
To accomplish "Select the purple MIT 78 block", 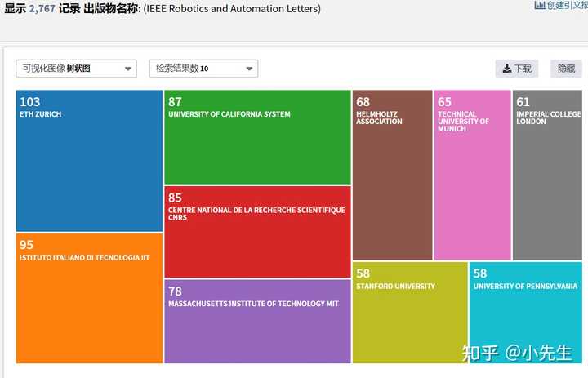I will tap(257, 322).
